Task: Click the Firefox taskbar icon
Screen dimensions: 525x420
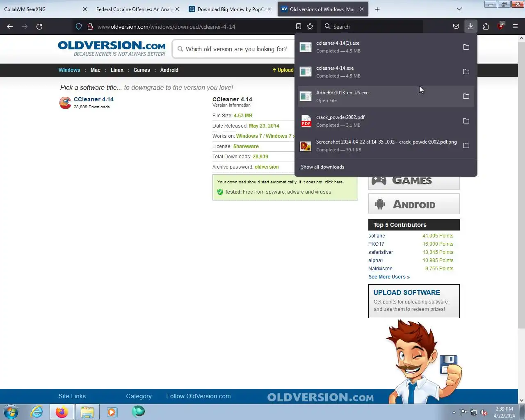Action: (62, 412)
